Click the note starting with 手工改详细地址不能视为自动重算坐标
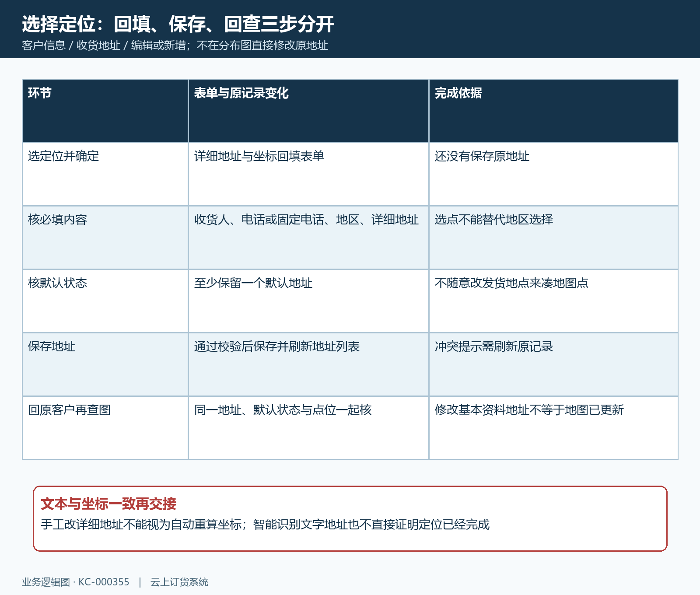The height and width of the screenshot is (595, 700). pos(265,525)
